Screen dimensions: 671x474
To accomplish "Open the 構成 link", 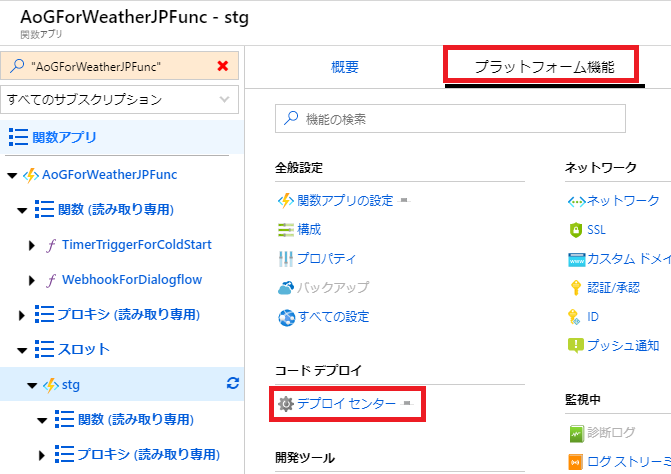I will click(309, 230).
